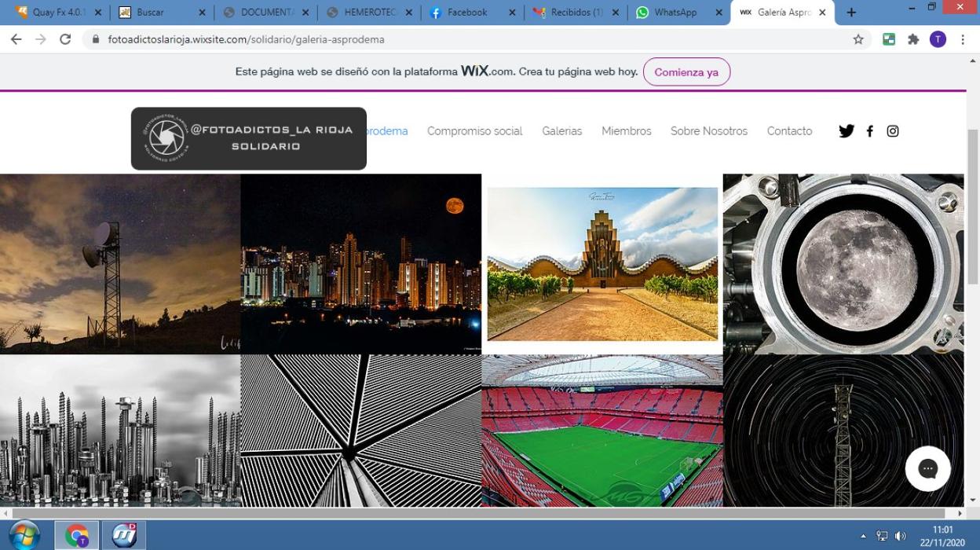Click the address bar URL field
The height and width of the screenshot is (550, 980).
471,39
